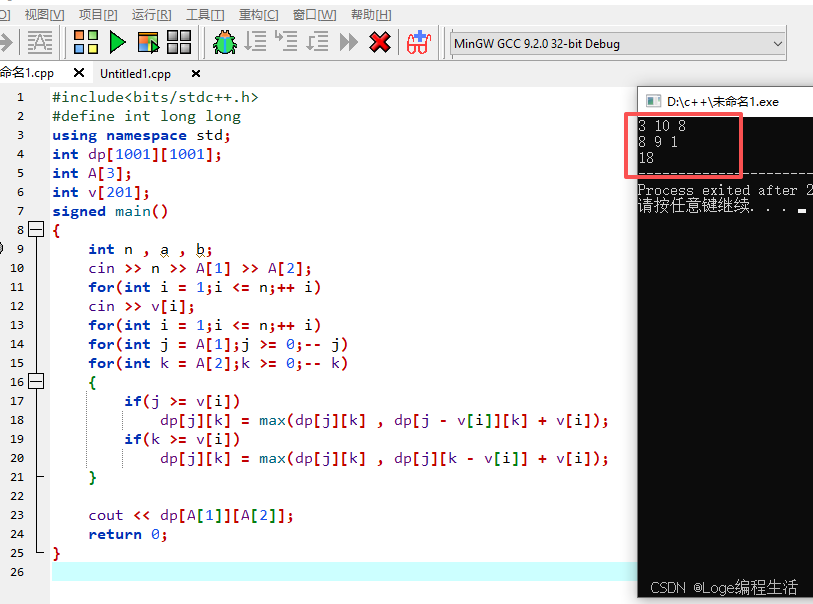
Task: Click the Compile icon with colored squares
Action: (x=86, y=42)
